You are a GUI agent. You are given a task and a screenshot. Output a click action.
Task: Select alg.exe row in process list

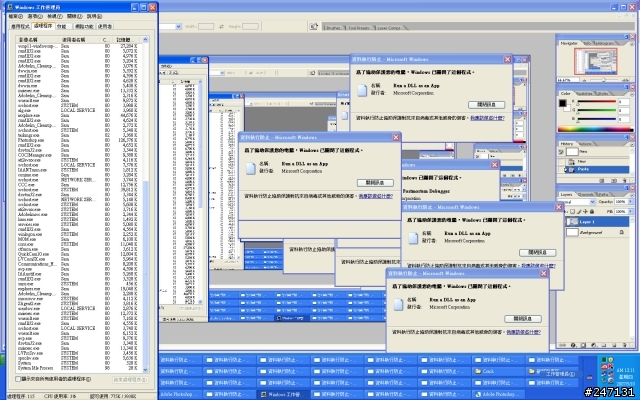79,110
